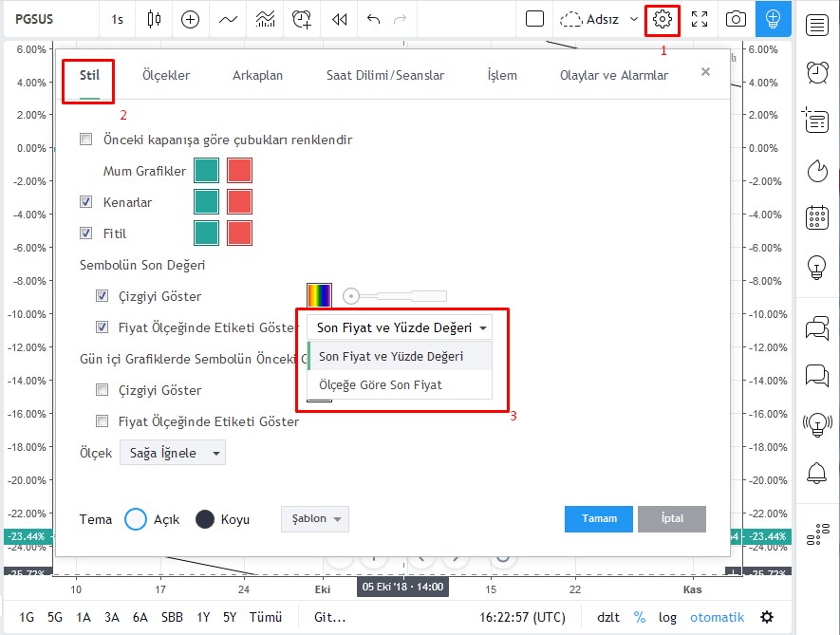Open the candlestick chart type selector
Viewport: 840px width, 635px height.
(155, 19)
